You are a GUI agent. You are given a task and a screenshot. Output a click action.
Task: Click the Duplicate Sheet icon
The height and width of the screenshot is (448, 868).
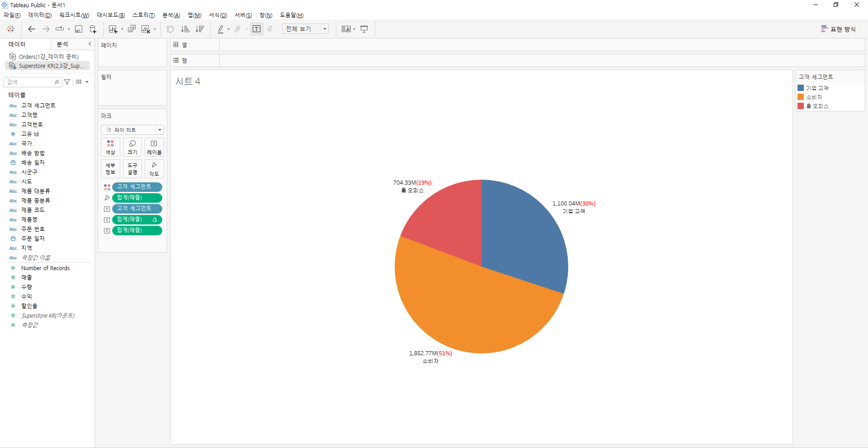coord(132,29)
